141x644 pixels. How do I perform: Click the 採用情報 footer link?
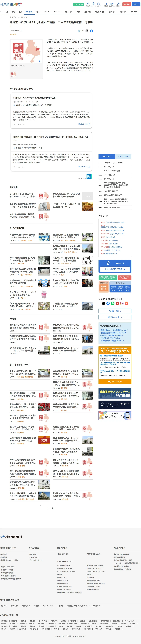click(4, 557)
